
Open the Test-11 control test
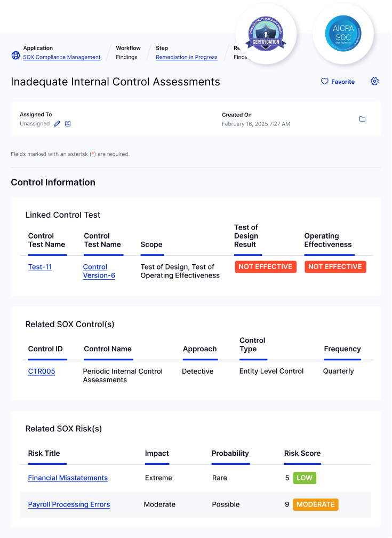pyautogui.click(x=39, y=267)
